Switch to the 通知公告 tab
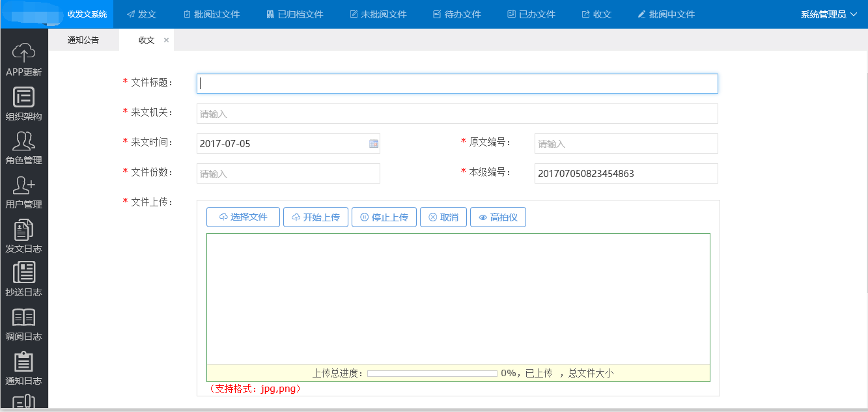Screen dimensions: 868x412 click(x=83, y=40)
